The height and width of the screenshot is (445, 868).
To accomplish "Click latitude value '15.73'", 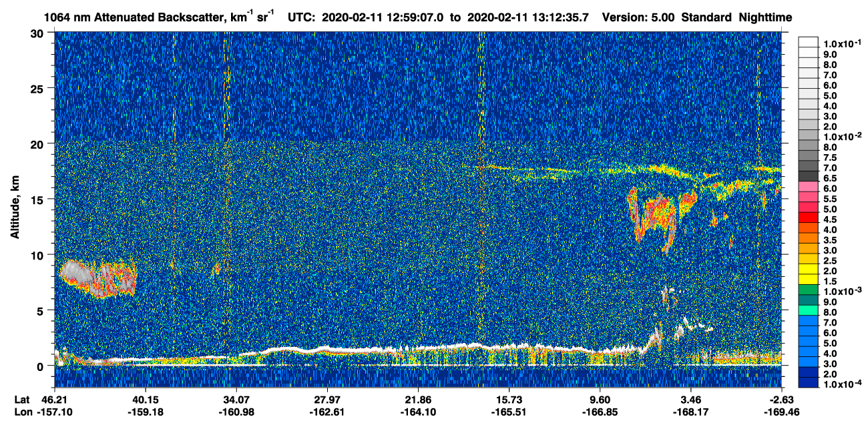I will click(x=509, y=400).
